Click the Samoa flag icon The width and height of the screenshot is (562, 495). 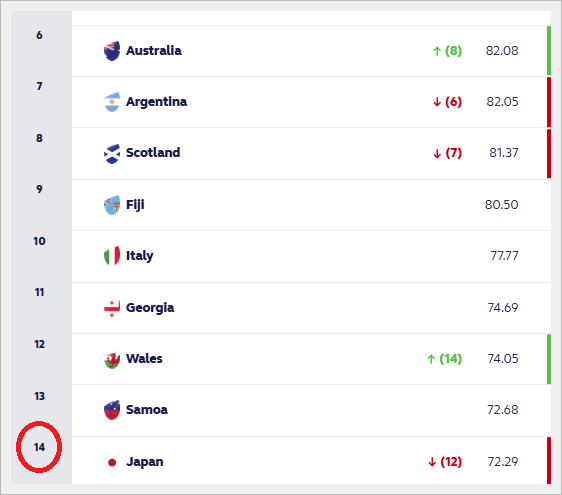coord(112,410)
